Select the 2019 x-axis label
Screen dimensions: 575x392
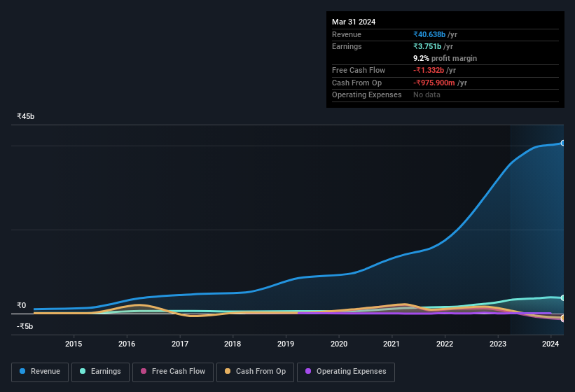(x=286, y=344)
